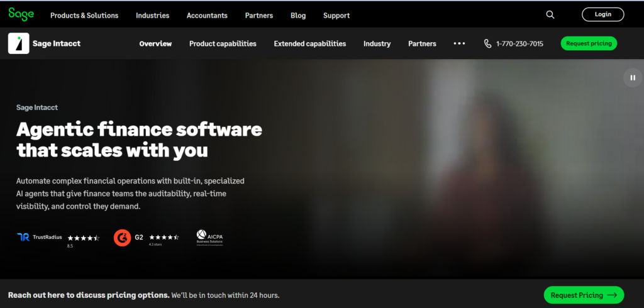The image size is (644, 308).
Task: Click the AICPA Business Solutions logo
Action: [x=209, y=238]
